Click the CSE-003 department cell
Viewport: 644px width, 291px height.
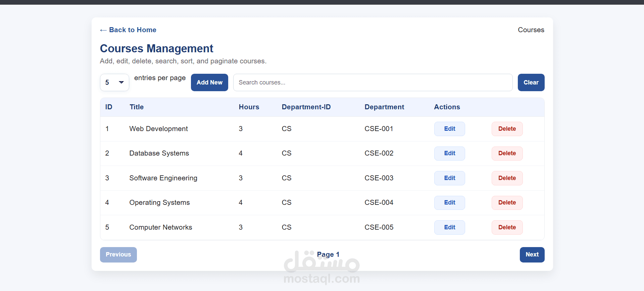click(379, 178)
